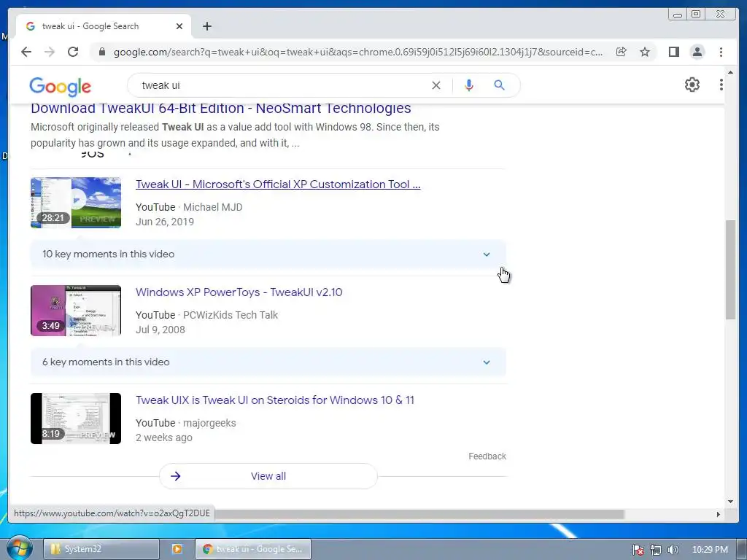
Task: Click the PCWizKids Tech Talk channel name
Action: [230, 315]
